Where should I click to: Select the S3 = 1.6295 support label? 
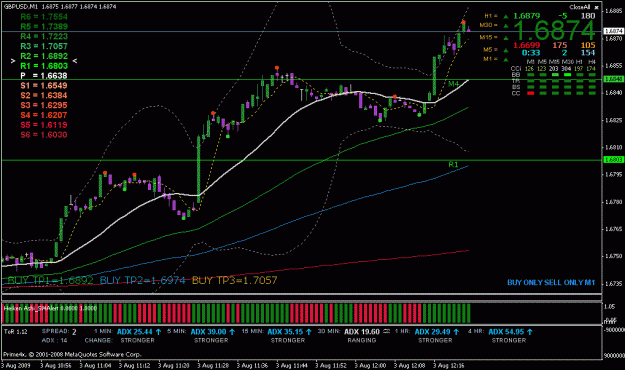(44, 105)
